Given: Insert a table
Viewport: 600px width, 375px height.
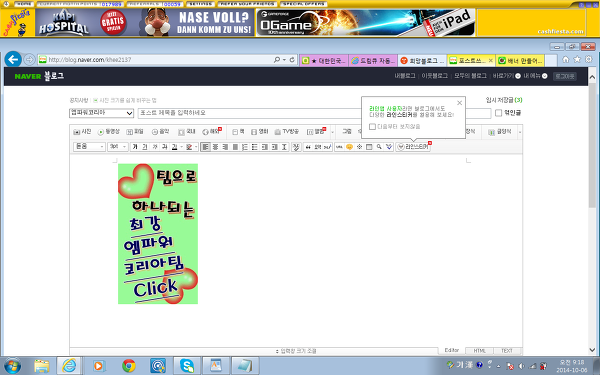Looking at the screenshot, I should pos(369,147).
